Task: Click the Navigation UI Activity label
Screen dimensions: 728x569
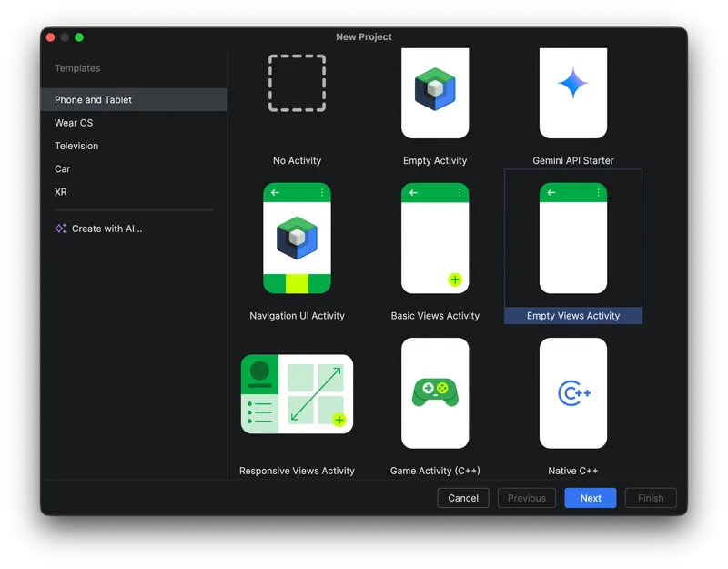Action: [298, 316]
